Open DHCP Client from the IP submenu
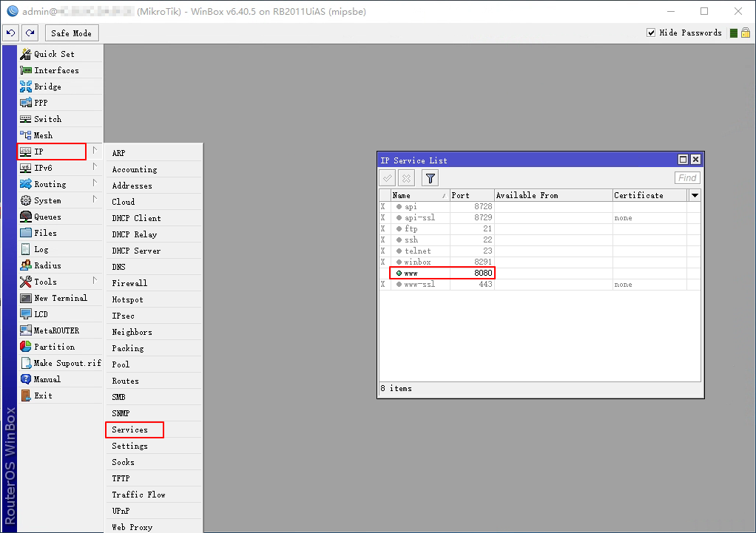 154,218
